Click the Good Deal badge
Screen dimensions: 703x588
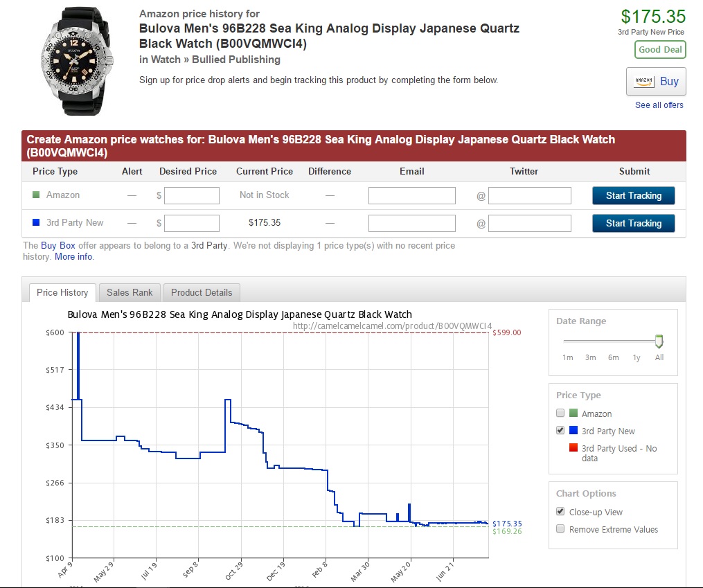coord(659,50)
